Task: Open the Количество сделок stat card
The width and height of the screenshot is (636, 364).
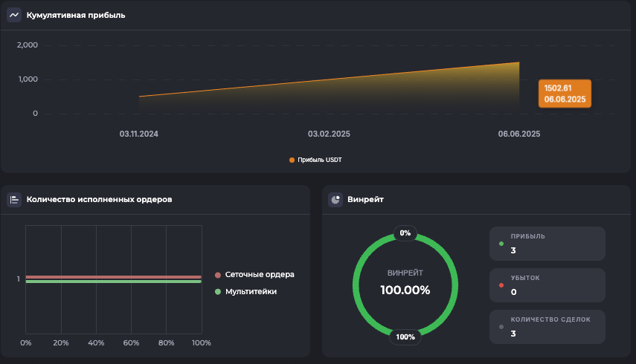Action: [547, 327]
